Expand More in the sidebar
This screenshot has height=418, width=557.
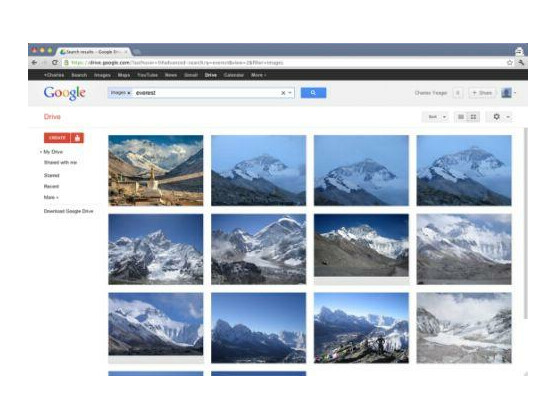click(51, 197)
